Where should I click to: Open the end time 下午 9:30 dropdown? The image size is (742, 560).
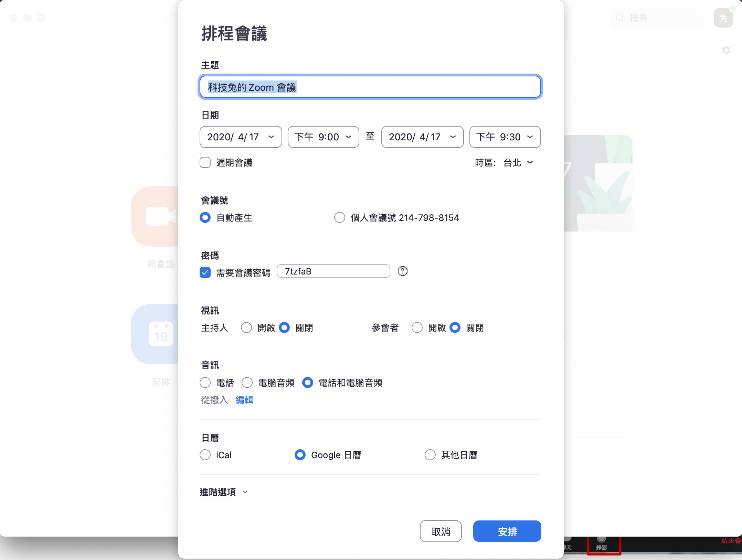(x=505, y=137)
